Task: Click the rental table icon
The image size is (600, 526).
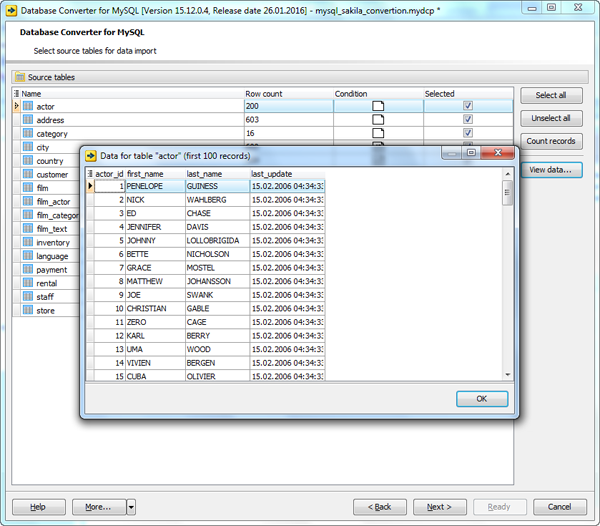Action: click(28, 283)
